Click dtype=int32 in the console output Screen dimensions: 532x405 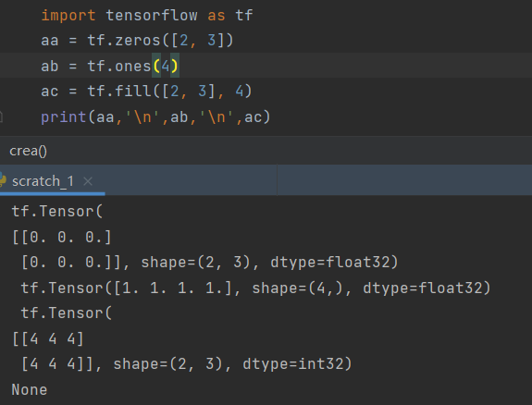(297, 364)
